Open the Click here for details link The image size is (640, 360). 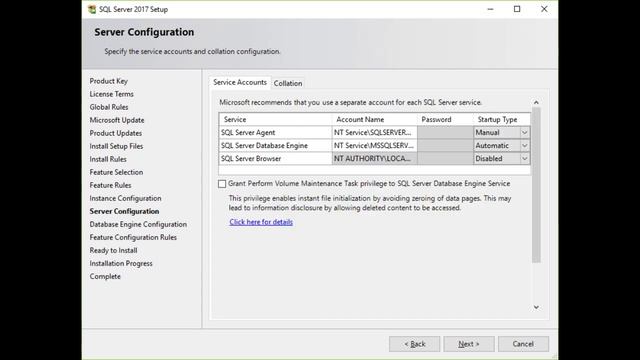[261, 222]
